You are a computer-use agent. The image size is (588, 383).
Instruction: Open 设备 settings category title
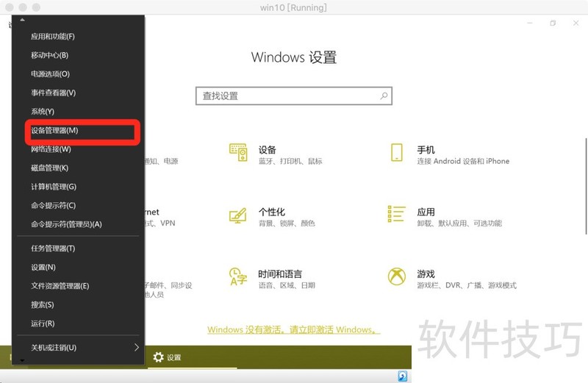[x=267, y=150]
